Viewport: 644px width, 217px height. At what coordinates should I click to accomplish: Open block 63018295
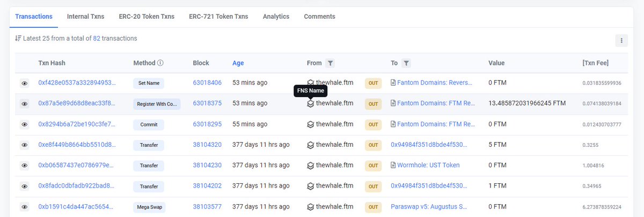click(x=207, y=124)
